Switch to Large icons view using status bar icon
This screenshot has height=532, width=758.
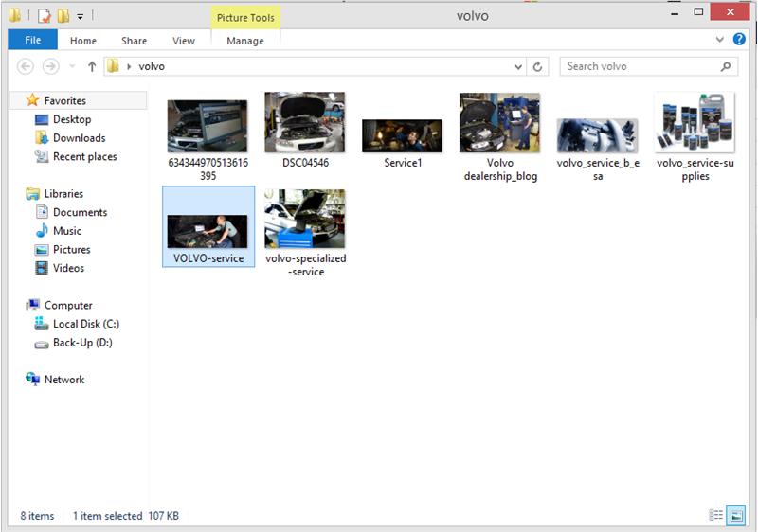tap(736, 515)
